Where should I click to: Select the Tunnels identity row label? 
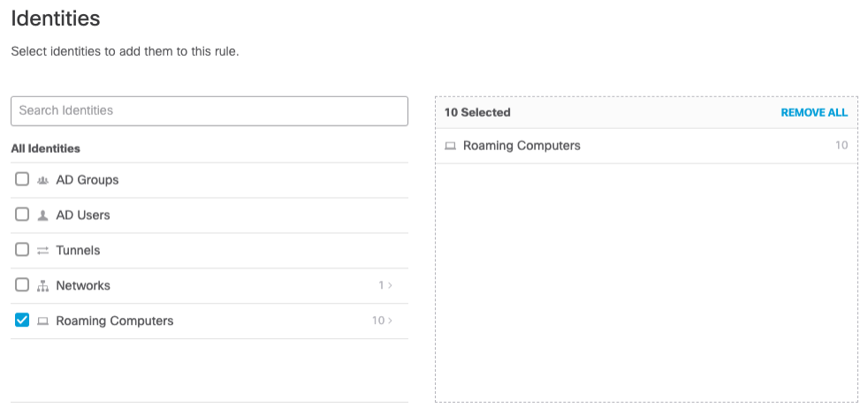tap(78, 251)
